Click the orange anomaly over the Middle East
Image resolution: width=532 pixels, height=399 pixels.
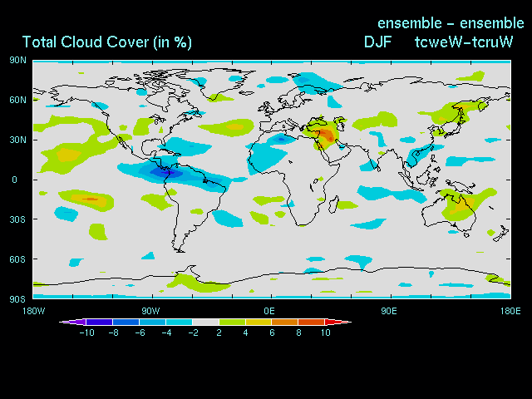[326, 133]
